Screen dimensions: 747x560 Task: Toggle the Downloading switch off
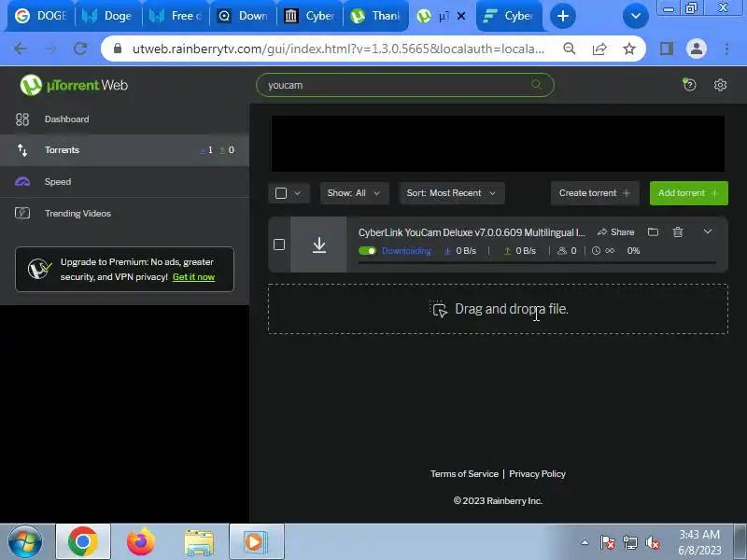[367, 251]
